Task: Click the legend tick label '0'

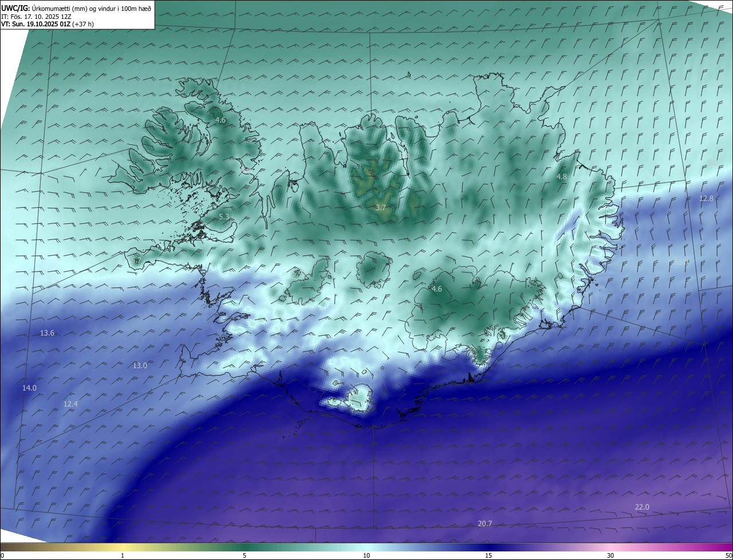Action: (2, 555)
